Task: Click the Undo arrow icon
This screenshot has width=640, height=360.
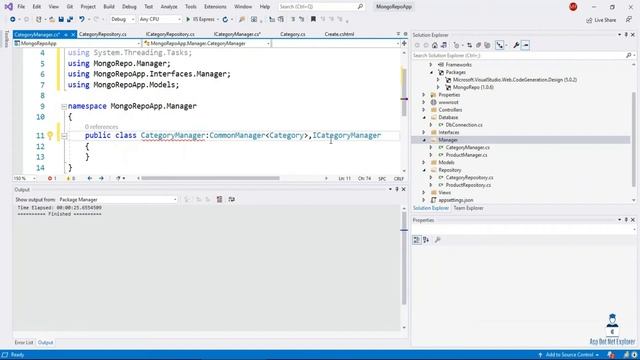Action: pyautogui.click(x=82, y=19)
